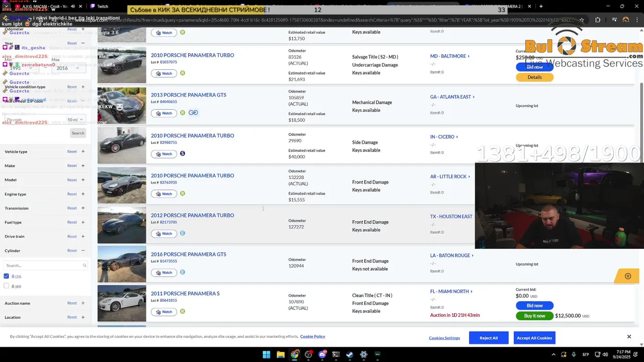
Task: Switch to the Twitch tab
Action: [x=103, y=7]
